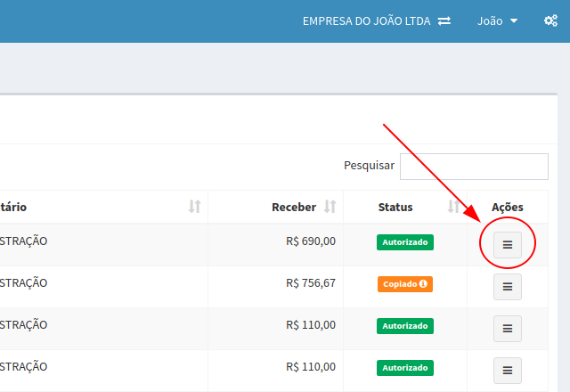Open the actions menu for the R$ 756,67 row
Viewport: 570px width, 392px height.
pos(508,286)
